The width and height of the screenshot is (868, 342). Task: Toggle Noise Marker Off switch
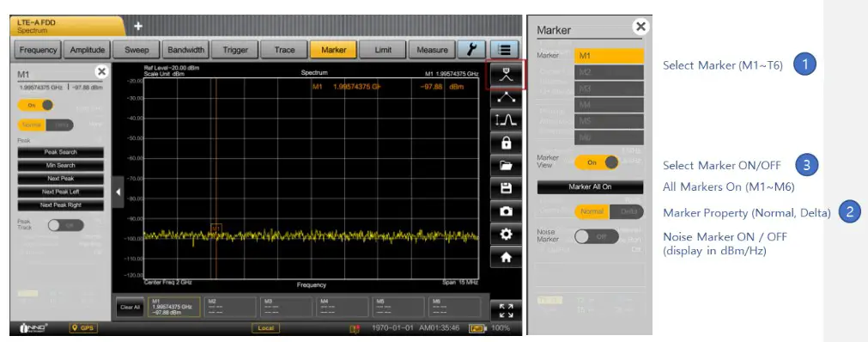597,236
